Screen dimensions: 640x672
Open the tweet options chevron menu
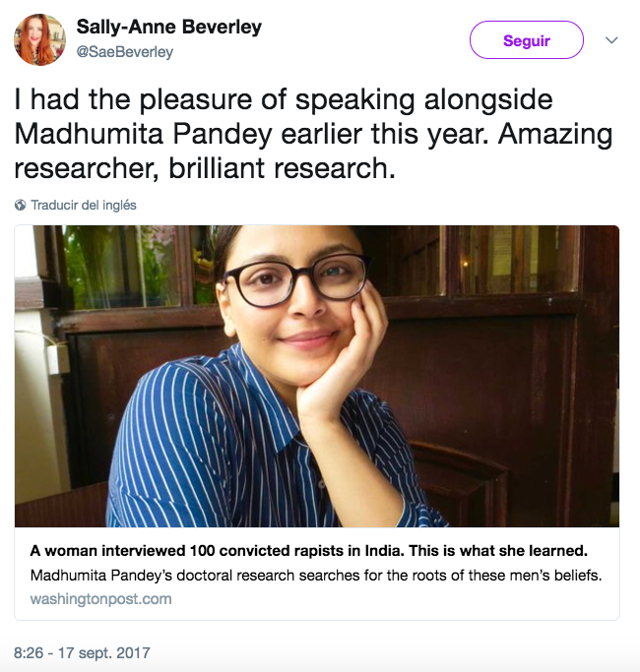click(x=610, y=40)
